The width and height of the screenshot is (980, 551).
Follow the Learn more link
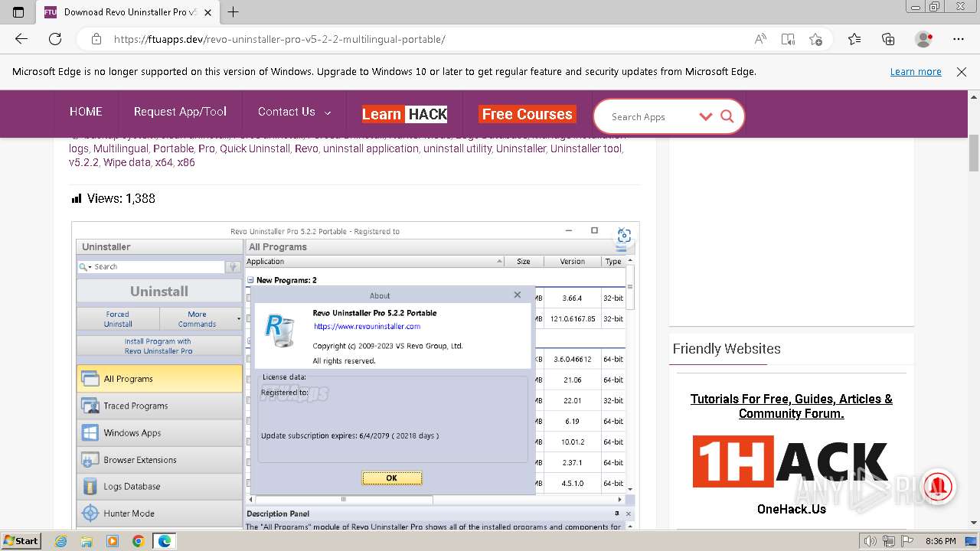916,72
